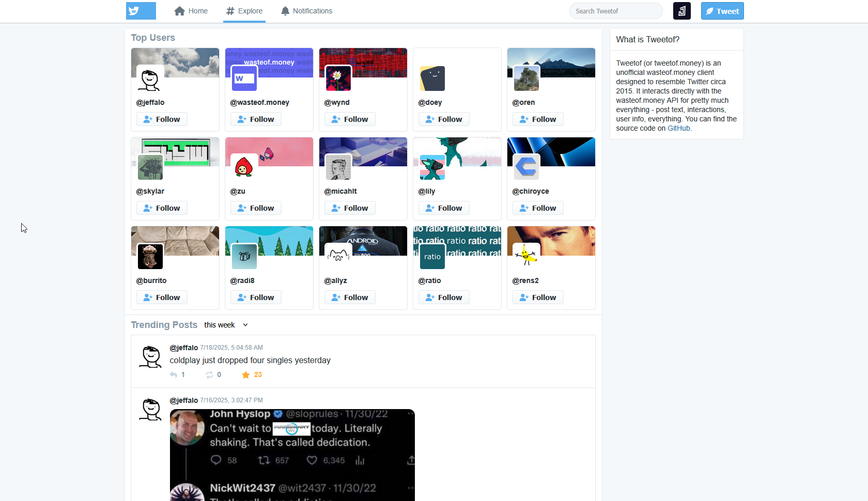The height and width of the screenshot is (501, 868).
Task: Follow @wynd
Action: [x=350, y=119]
